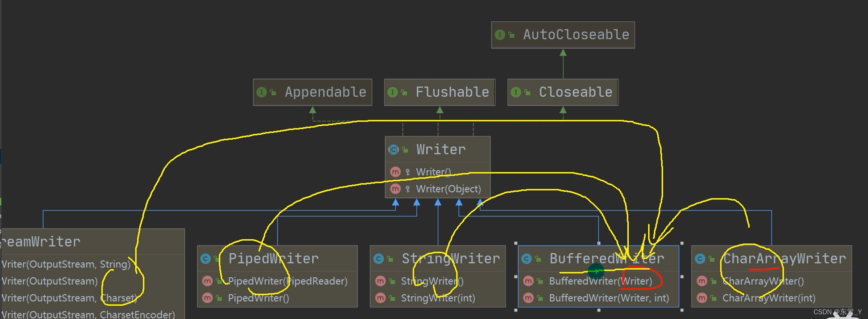Click the interface icon beside Appendable
Screen dimensions: 868x319
[261, 92]
